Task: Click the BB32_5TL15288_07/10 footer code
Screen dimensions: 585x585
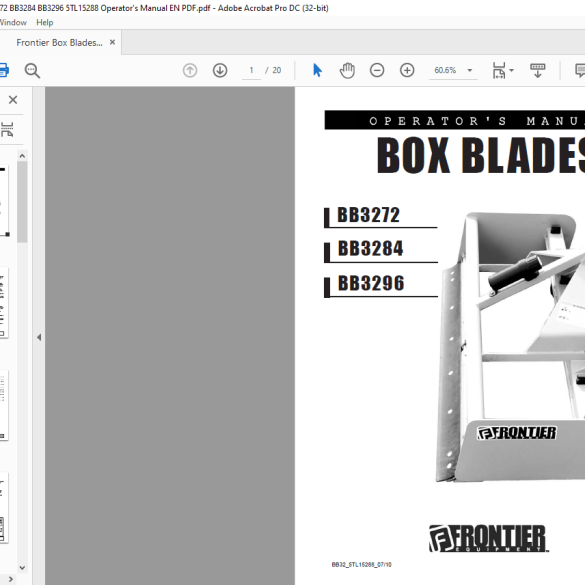Action: point(362,564)
